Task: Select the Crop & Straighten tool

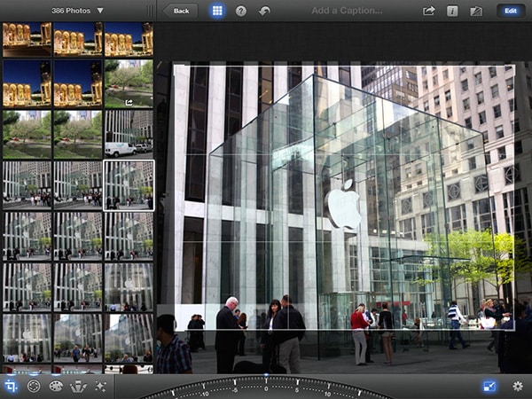Action: pos(12,386)
